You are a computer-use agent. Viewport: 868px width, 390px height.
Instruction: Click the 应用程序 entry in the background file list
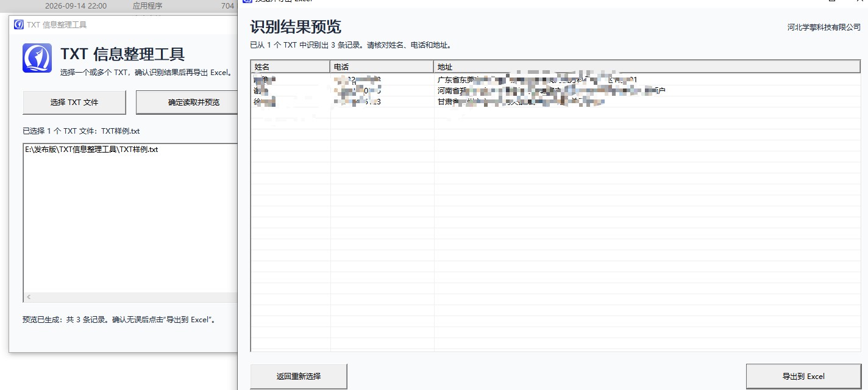point(148,6)
